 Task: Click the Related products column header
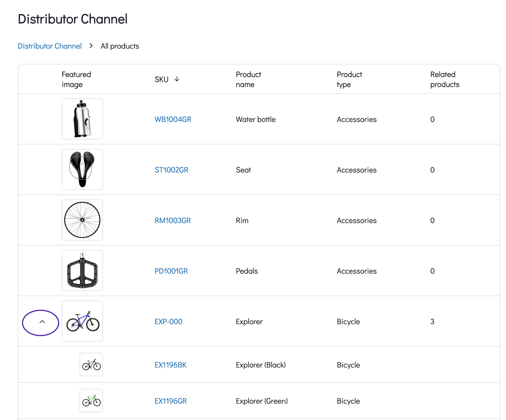[x=445, y=79]
